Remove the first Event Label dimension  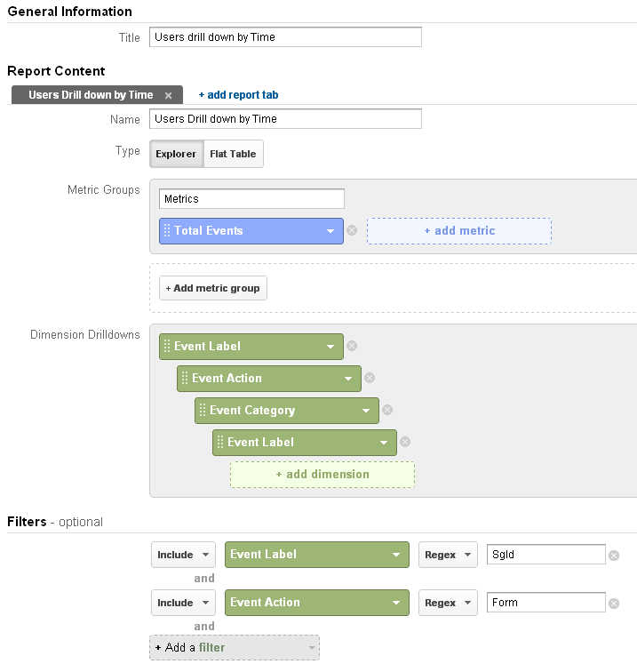pos(352,346)
